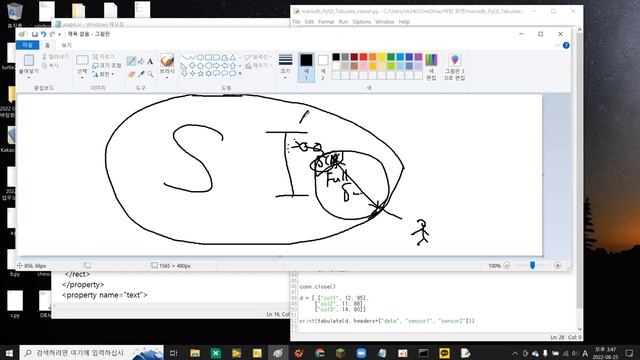This screenshot has height=360, width=640.
Task: Pick the green color swatch in palette
Action: 391,57
